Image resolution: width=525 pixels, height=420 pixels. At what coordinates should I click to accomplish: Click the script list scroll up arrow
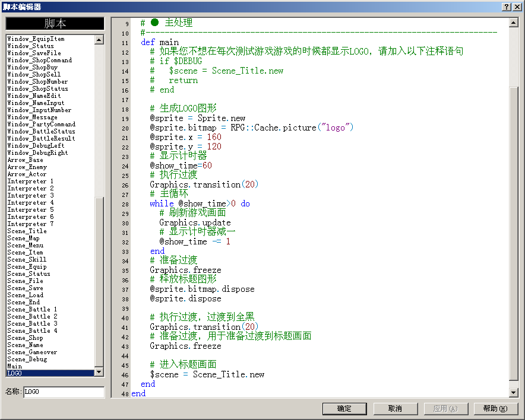99,40
